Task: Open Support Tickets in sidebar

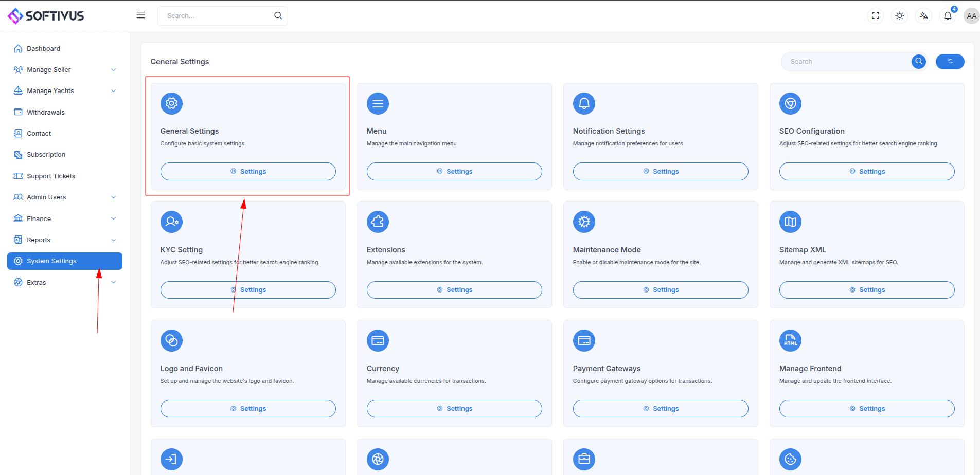Action: point(65,176)
